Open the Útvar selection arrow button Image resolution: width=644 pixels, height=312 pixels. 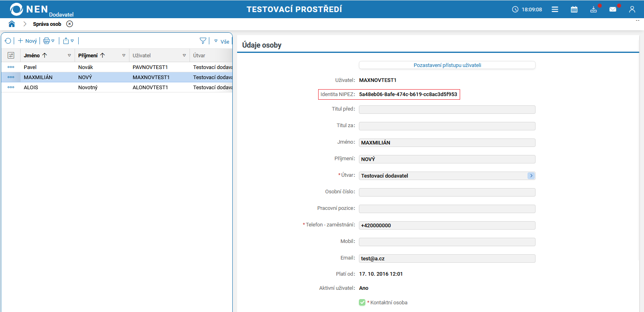[x=531, y=176]
